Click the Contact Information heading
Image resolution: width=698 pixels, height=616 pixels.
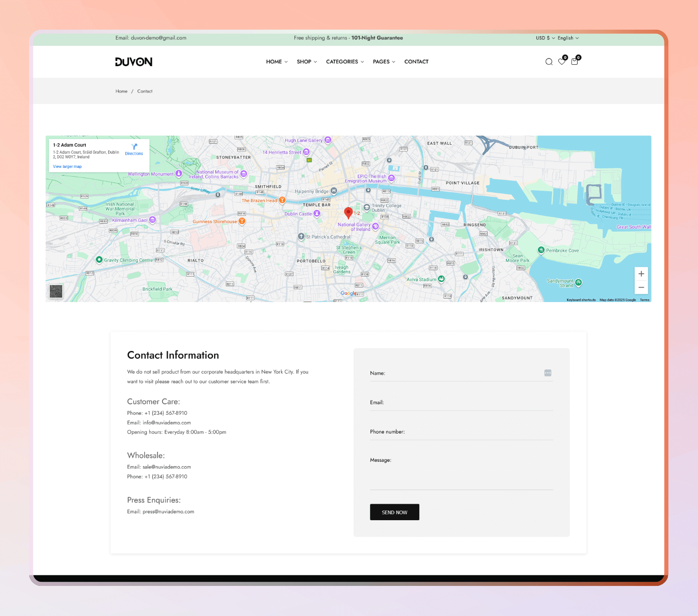click(x=173, y=355)
